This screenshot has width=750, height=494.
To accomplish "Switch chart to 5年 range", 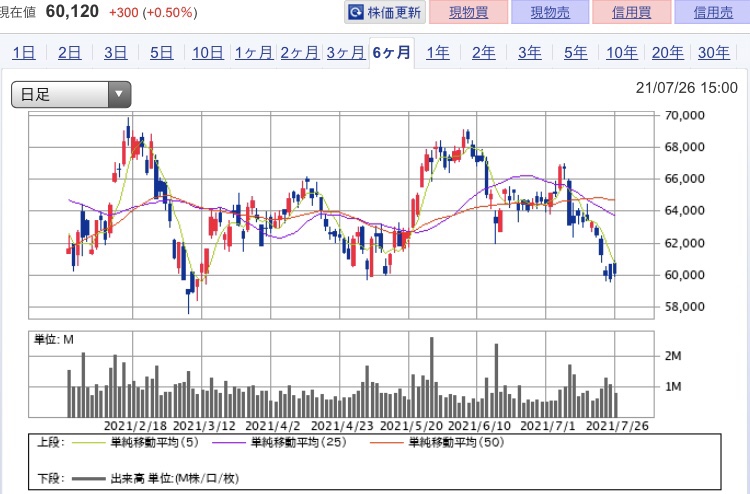I will 575,52.
